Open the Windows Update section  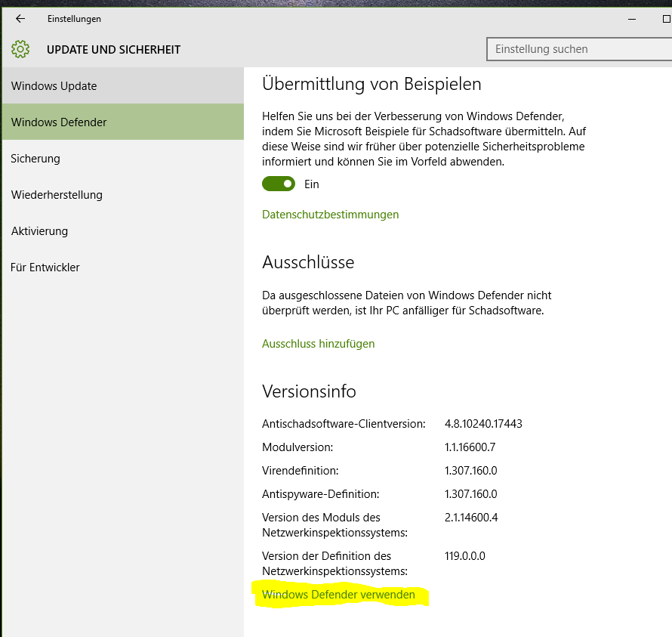coord(123,86)
